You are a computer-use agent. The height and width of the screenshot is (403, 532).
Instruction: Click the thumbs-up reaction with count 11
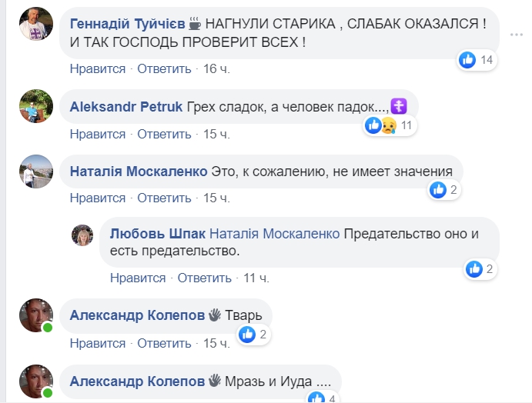(x=373, y=125)
